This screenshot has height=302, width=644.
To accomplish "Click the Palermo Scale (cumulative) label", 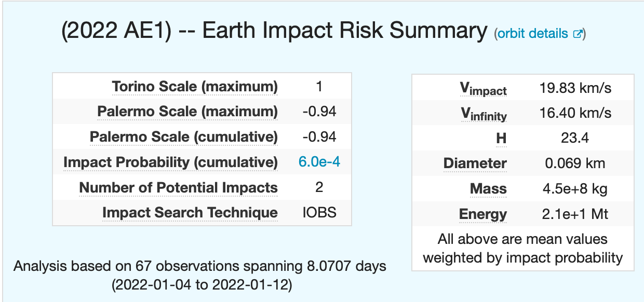I will (184, 137).
